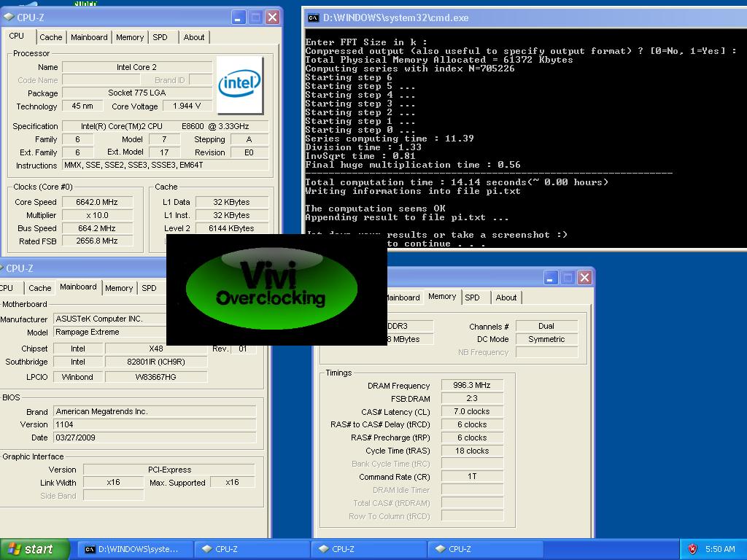Click the Core Voltage value 1.944 V

pyautogui.click(x=187, y=106)
